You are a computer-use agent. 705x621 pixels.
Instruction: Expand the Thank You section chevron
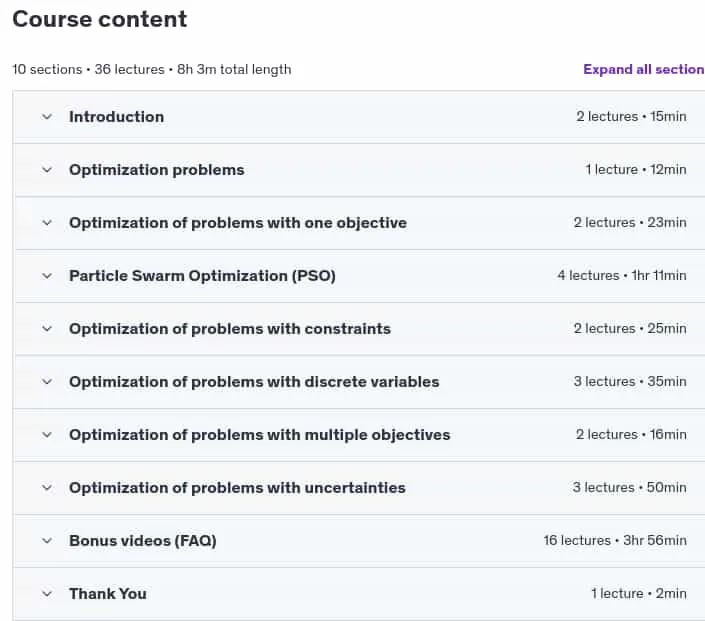click(47, 594)
